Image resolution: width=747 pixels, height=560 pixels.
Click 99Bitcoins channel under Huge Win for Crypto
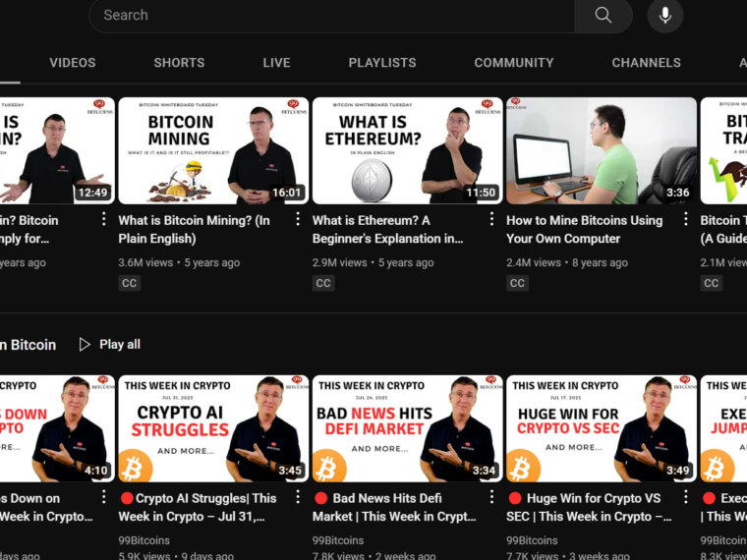coord(532,540)
